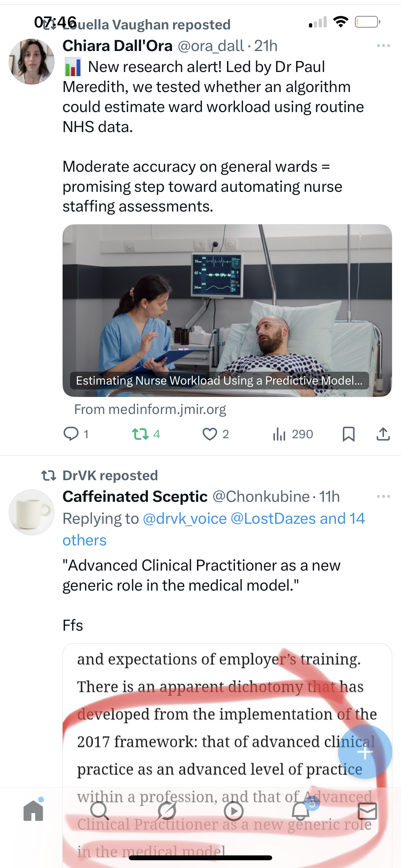Open the Grok tab
Viewport: 401px width, 868px height.
(167, 811)
